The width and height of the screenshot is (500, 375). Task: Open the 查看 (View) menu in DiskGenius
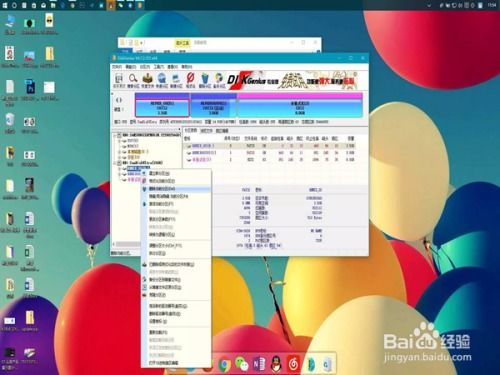click(x=172, y=67)
